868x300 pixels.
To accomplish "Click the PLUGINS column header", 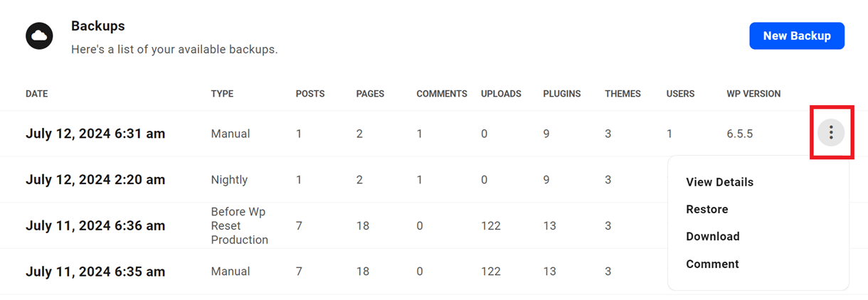I will tap(562, 94).
